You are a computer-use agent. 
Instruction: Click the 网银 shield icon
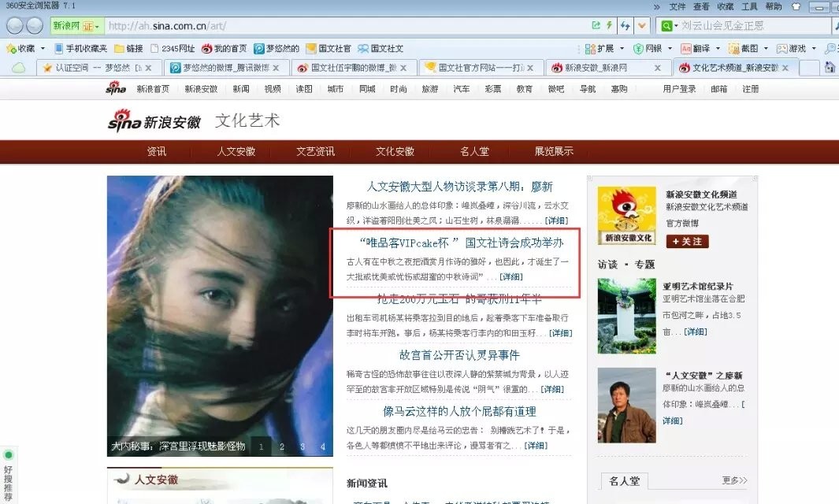click(638, 49)
